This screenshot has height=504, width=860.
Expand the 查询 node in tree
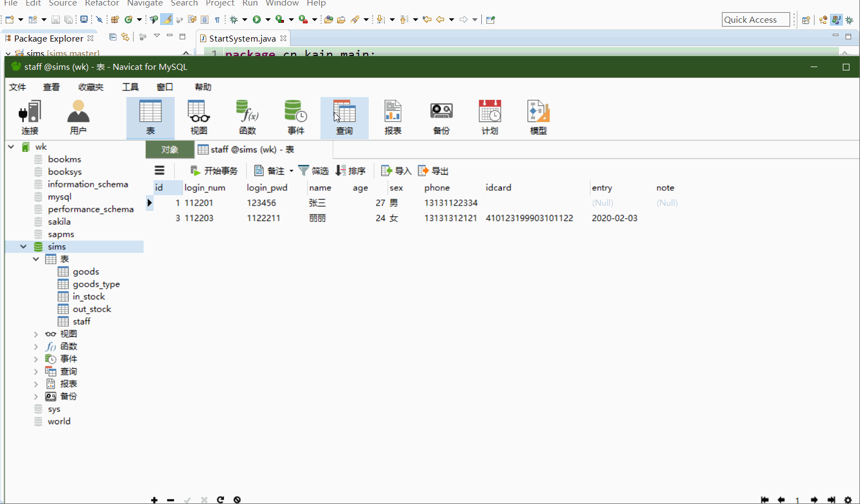[x=36, y=371]
